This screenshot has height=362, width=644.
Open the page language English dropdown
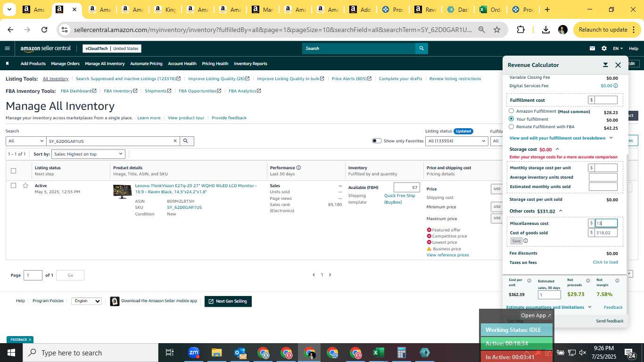coord(86,301)
